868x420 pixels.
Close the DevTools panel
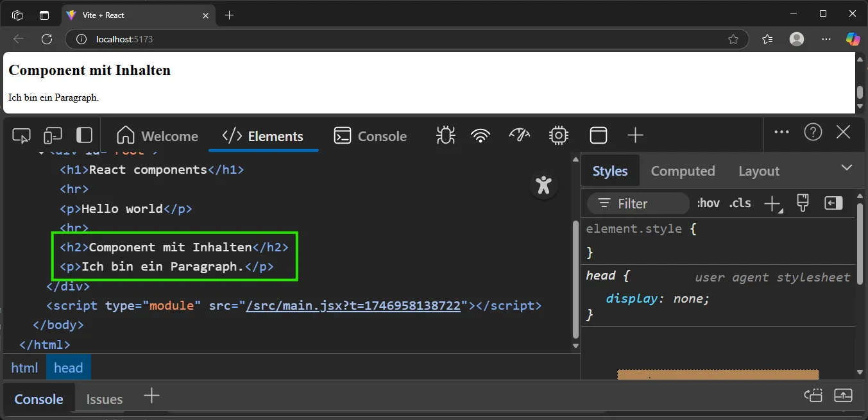pyautogui.click(x=843, y=132)
